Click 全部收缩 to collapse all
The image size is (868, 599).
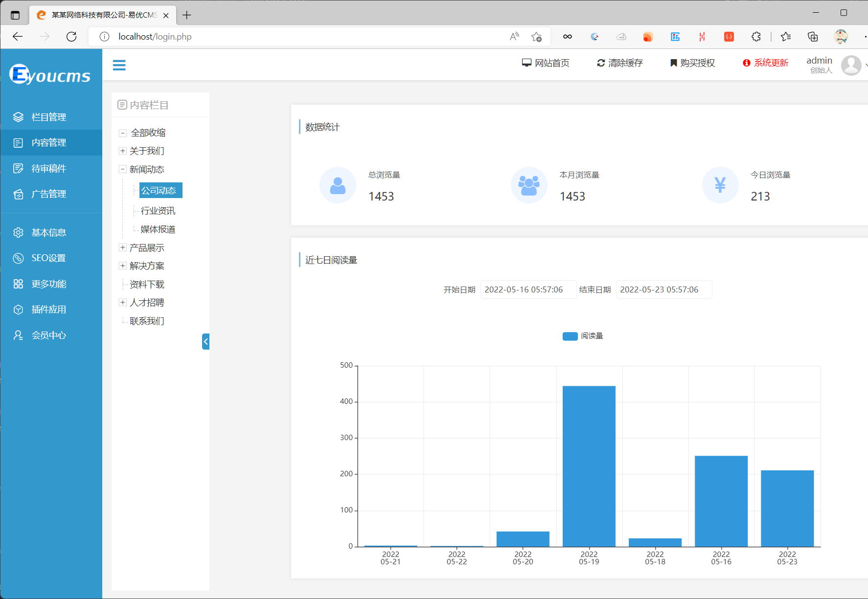pos(148,133)
